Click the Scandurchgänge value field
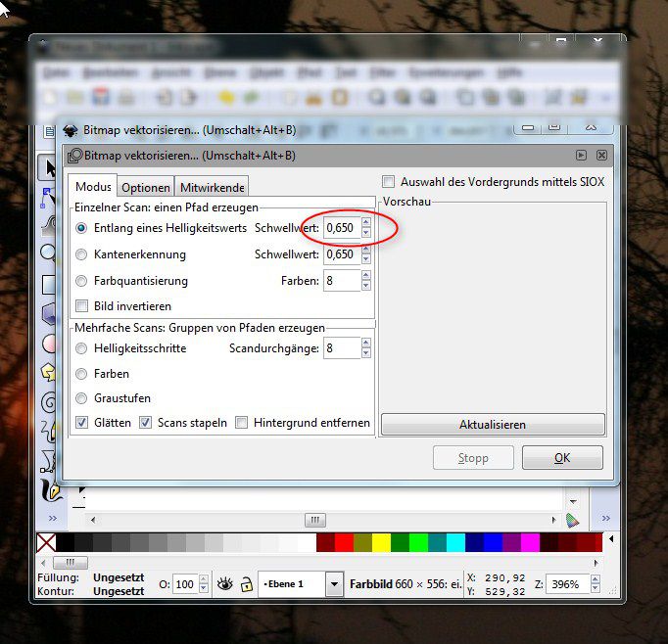 click(342, 348)
